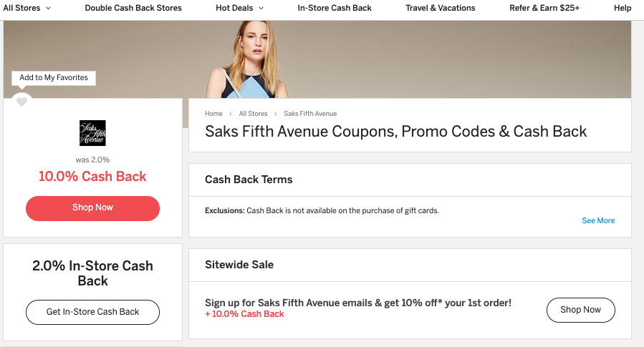Click Shop Now in Sitewide Sale
The height and width of the screenshot is (347, 644).
click(x=580, y=310)
